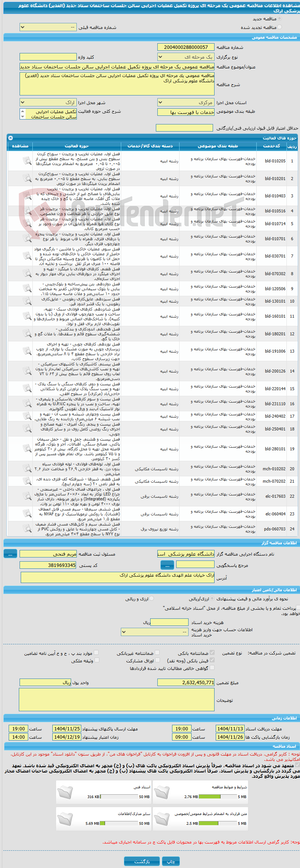Sort by ردیف column header

click(x=292, y=146)
